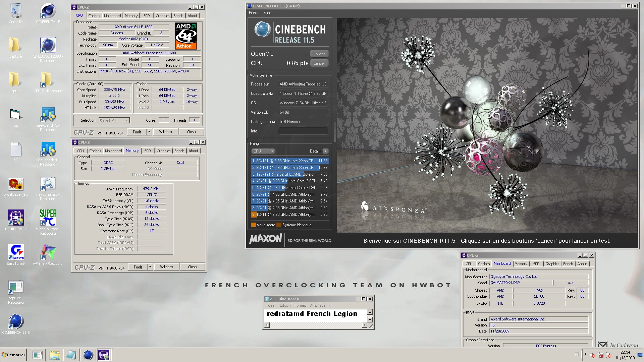Image resolution: width=644 pixels, height=362 pixels.
Task: Click the orange Votre score swatch
Action: pos(253,225)
